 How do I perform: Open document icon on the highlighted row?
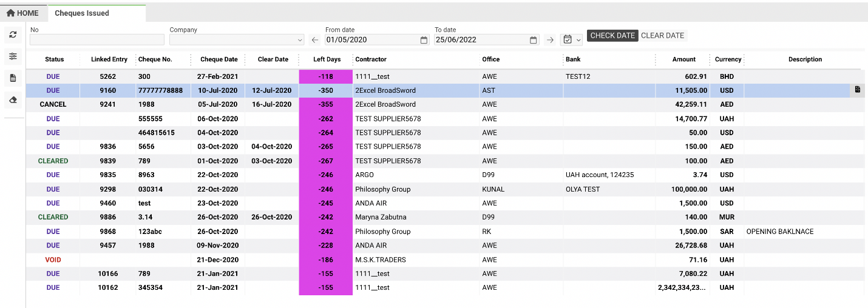tap(857, 90)
